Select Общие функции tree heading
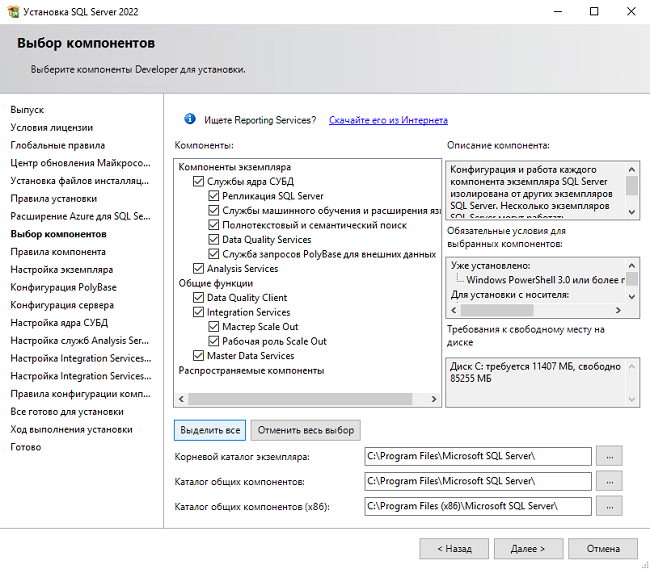The width and height of the screenshot is (650, 569). 216,283
